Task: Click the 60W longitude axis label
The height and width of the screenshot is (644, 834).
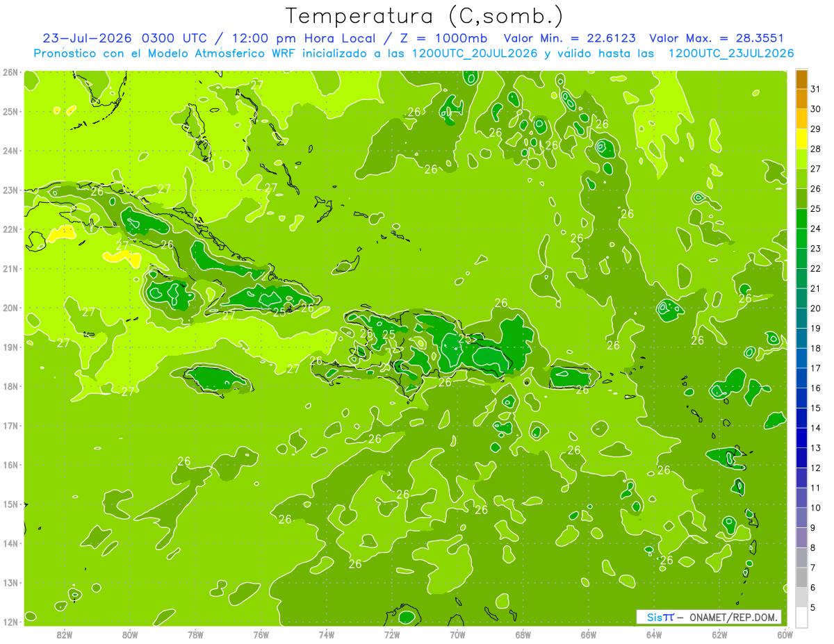Action: pos(785,634)
